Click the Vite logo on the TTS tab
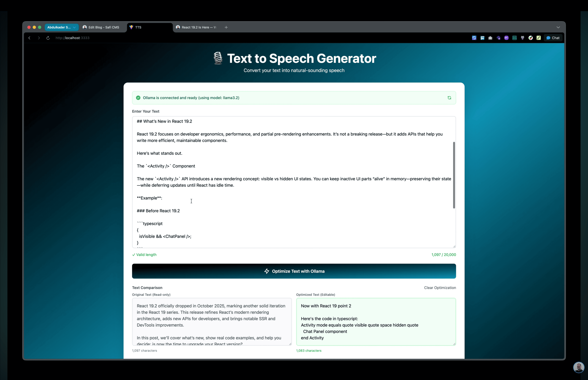 [x=131, y=27]
